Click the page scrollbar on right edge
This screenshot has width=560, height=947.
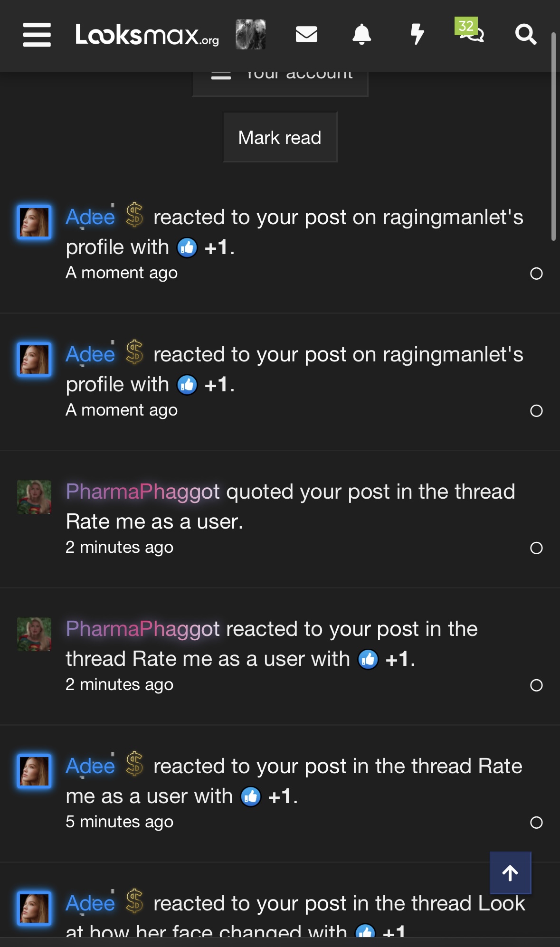[x=553, y=138]
